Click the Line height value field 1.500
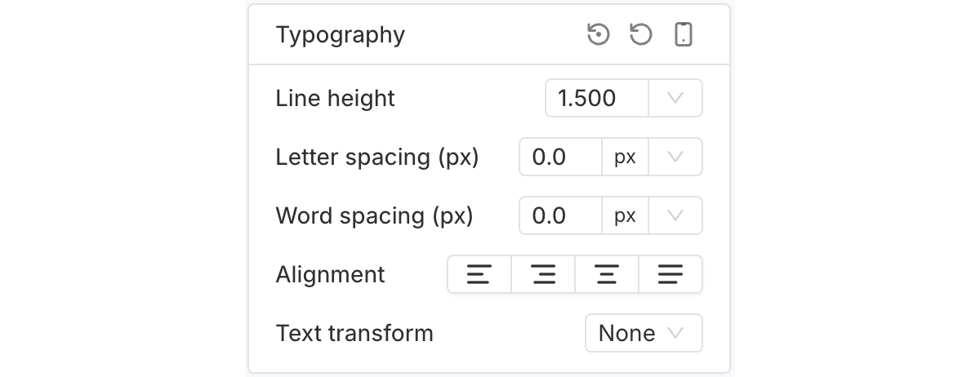This screenshot has width=980, height=377. (597, 99)
